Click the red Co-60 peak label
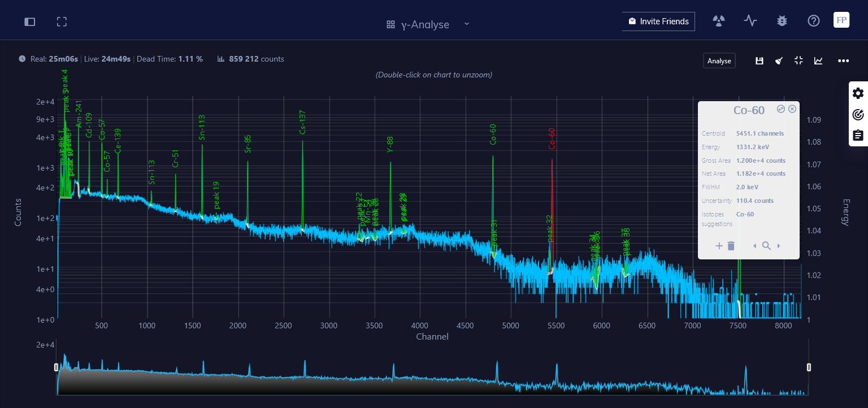The height and width of the screenshot is (408, 868). (x=552, y=138)
